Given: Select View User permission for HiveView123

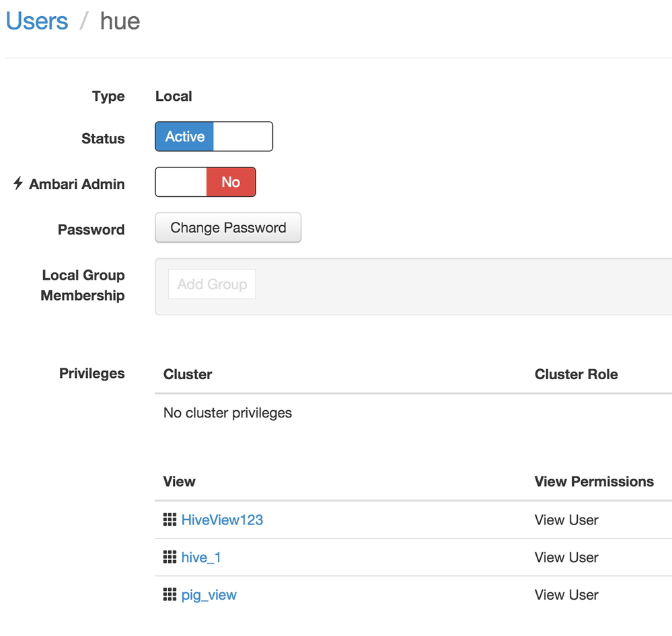Looking at the screenshot, I should tap(566, 520).
